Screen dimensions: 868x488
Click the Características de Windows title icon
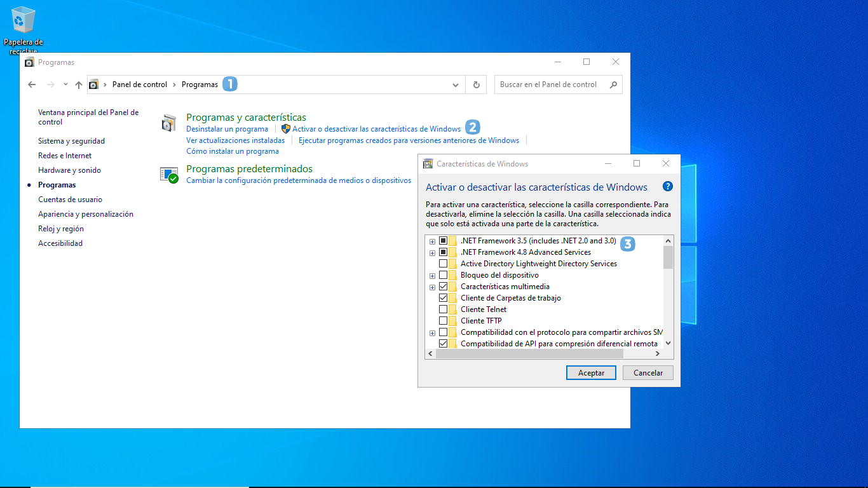point(428,164)
